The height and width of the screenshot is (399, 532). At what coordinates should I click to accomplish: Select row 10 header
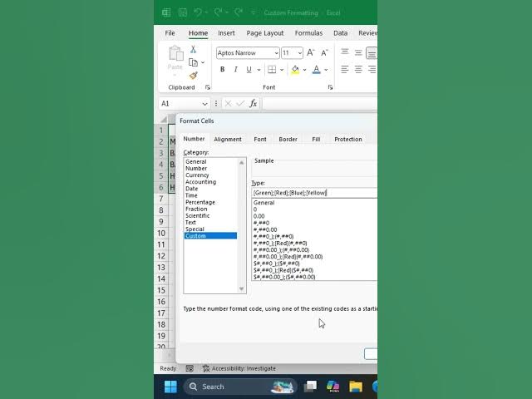(x=161, y=233)
